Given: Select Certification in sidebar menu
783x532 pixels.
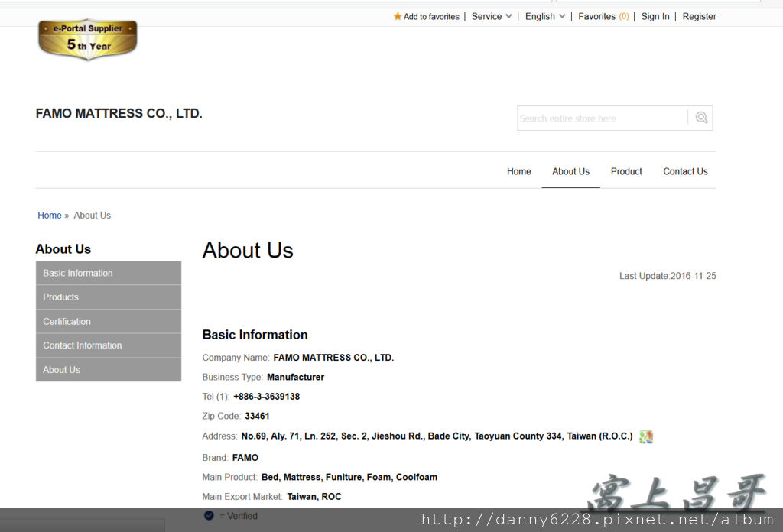Looking at the screenshot, I should (x=109, y=321).
